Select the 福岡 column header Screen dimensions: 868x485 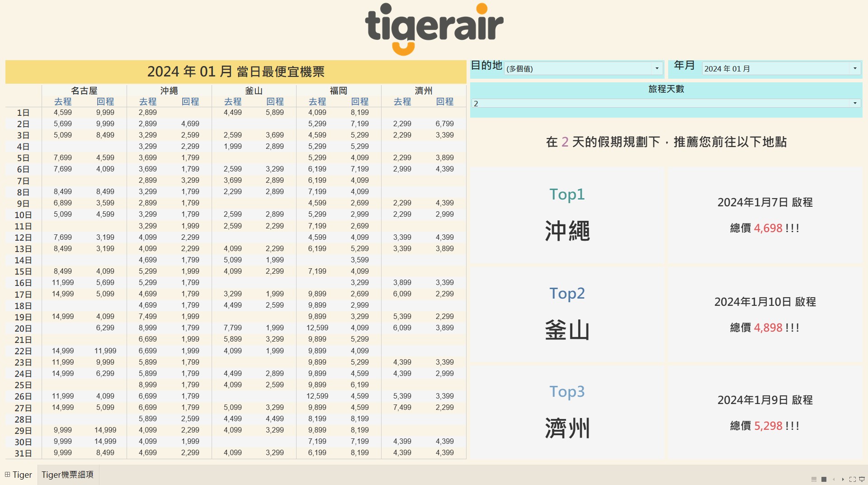click(339, 90)
